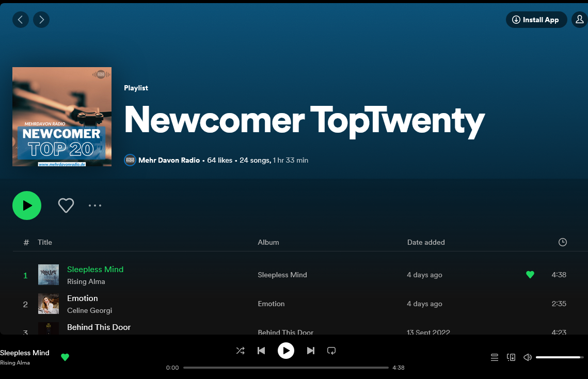
Task: Open connect to a device icon
Action: [511, 357]
